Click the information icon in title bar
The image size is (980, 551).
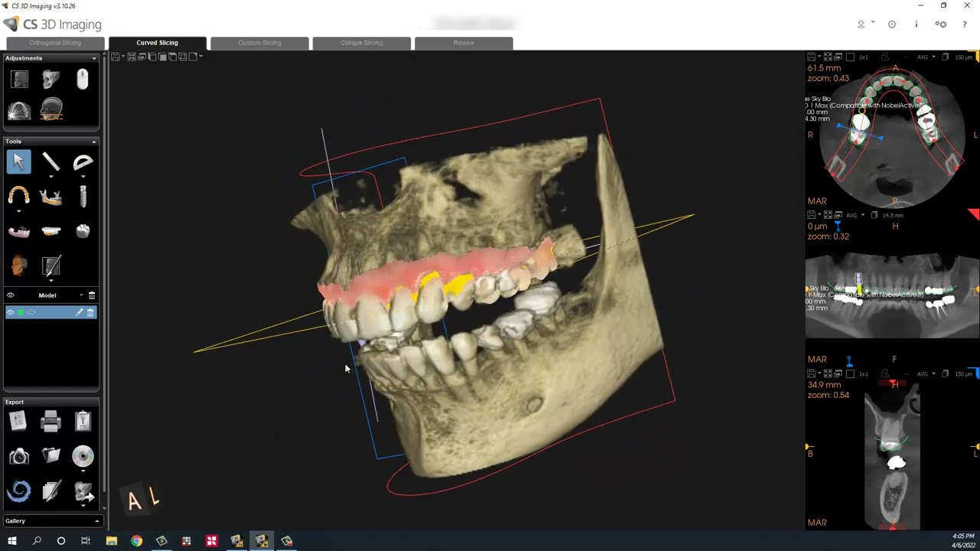pyautogui.click(x=916, y=24)
